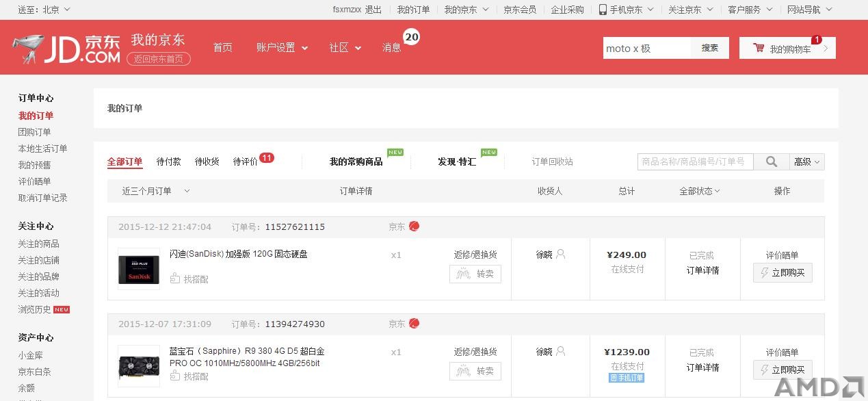868x401 pixels.
Task: Click 转卖 button on Sapphire order
Action: [475, 371]
